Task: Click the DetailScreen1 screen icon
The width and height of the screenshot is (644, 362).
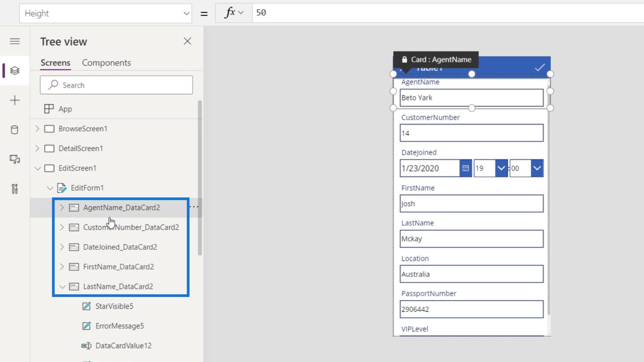Action: tap(49, 149)
